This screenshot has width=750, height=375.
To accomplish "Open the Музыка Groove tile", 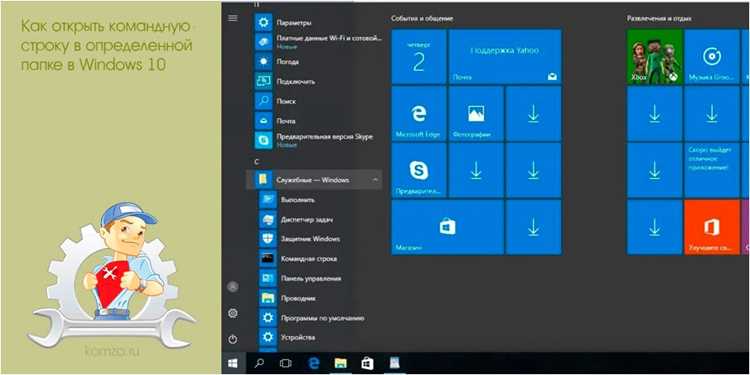I will pos(712,56).
